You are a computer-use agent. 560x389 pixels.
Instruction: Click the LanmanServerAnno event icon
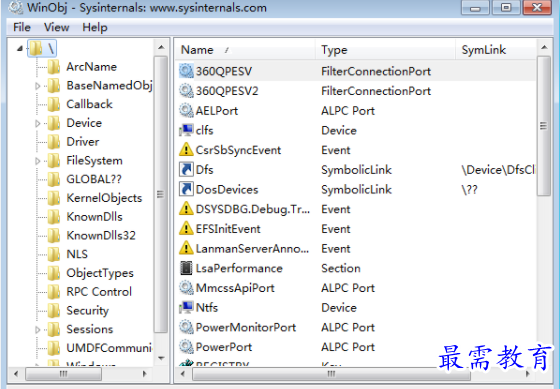186,248
